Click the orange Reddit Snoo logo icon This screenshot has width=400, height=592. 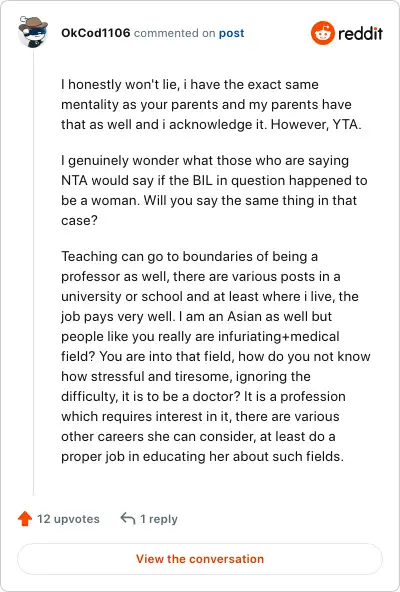[323, 33]
